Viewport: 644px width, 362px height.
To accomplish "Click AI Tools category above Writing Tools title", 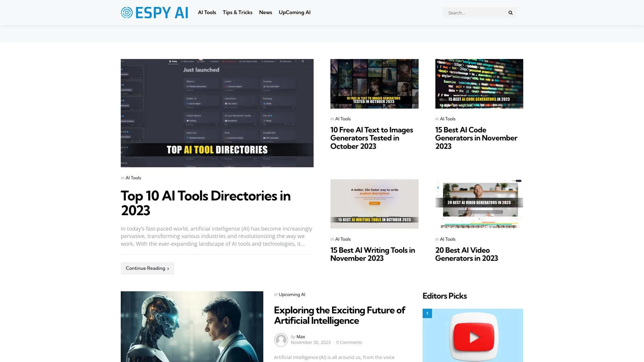I will (343, 239).
